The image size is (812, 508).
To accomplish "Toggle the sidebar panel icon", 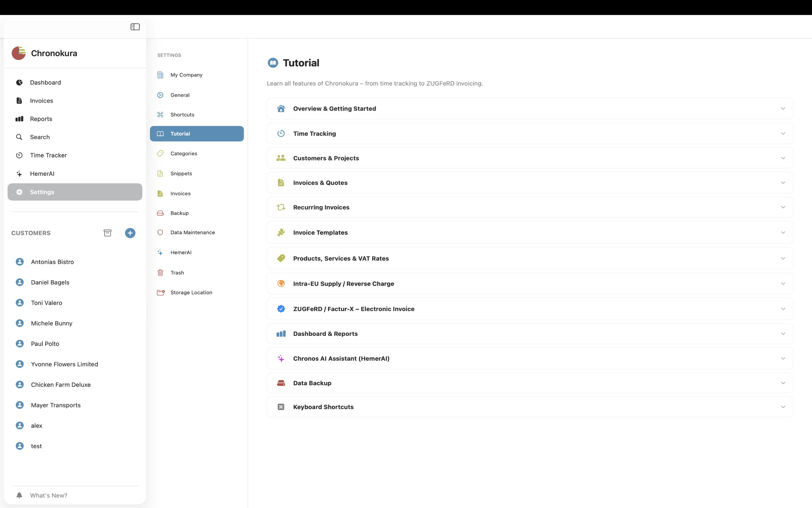I will (x=135, y=27).
